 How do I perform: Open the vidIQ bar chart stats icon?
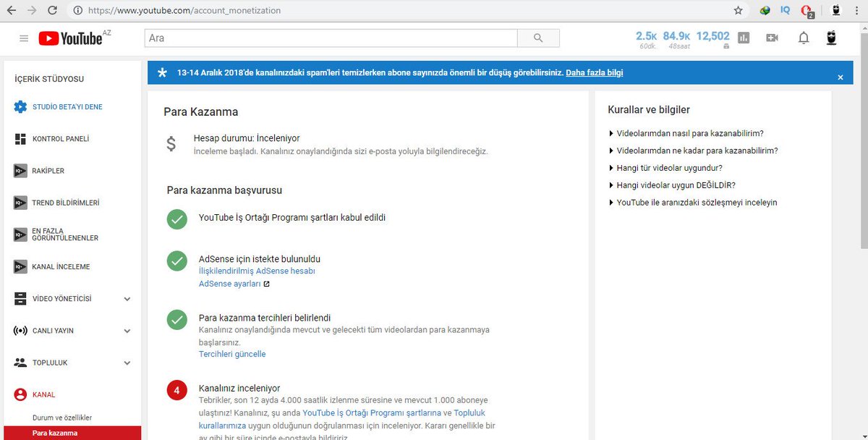click(x=744, y=38)
